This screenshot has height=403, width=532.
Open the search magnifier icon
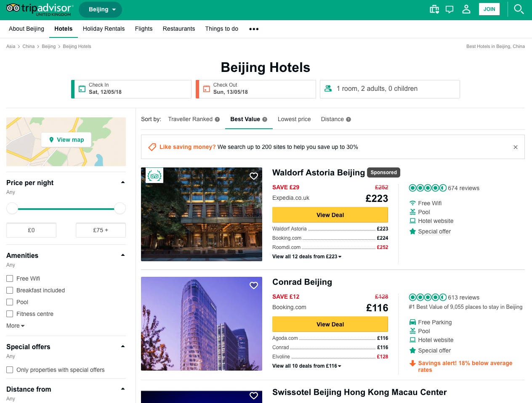click(x=519, y=9)
